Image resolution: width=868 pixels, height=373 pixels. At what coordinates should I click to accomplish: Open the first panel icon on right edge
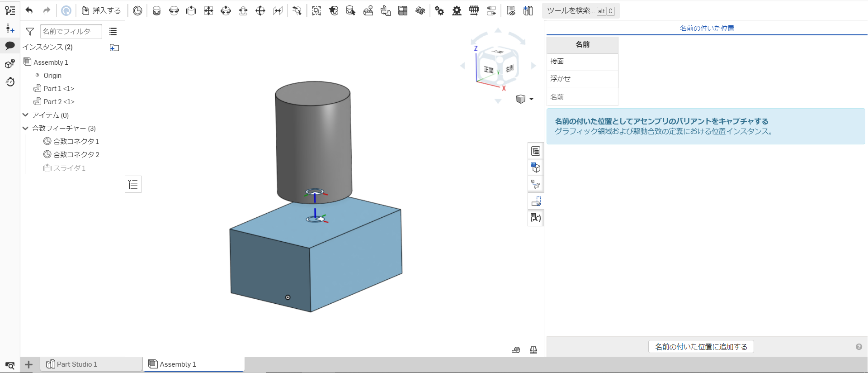pos(536,151)
